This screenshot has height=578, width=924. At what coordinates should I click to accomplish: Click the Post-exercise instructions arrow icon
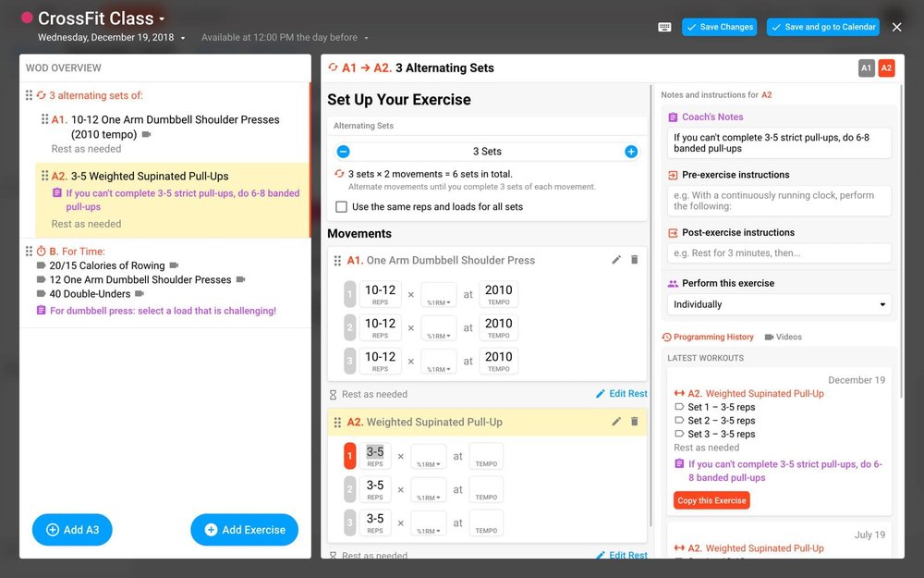click(x=673, y=233)
